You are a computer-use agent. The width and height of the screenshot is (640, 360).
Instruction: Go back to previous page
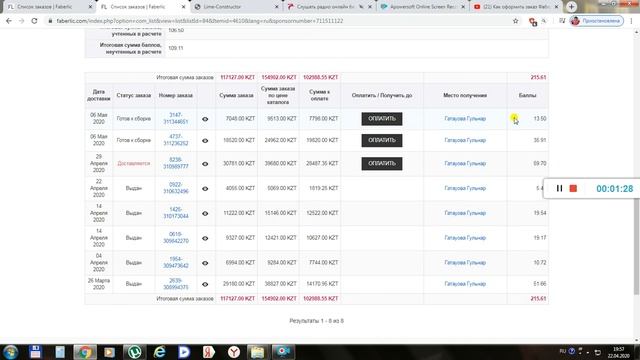point(9,21)
